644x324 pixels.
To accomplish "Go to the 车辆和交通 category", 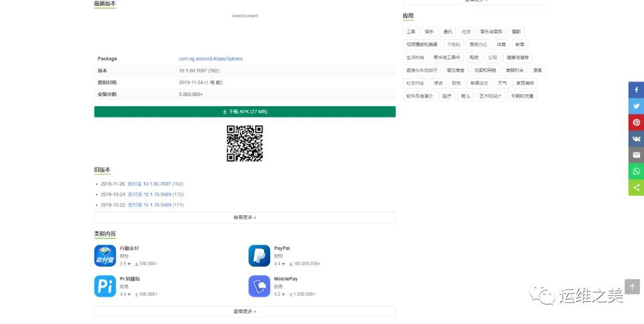I will click(522, 96).
